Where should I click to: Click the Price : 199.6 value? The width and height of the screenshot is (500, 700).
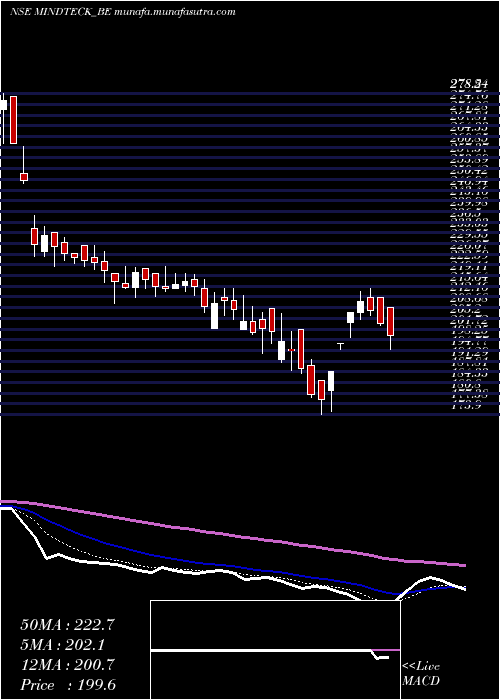click(x=68, y=685)
